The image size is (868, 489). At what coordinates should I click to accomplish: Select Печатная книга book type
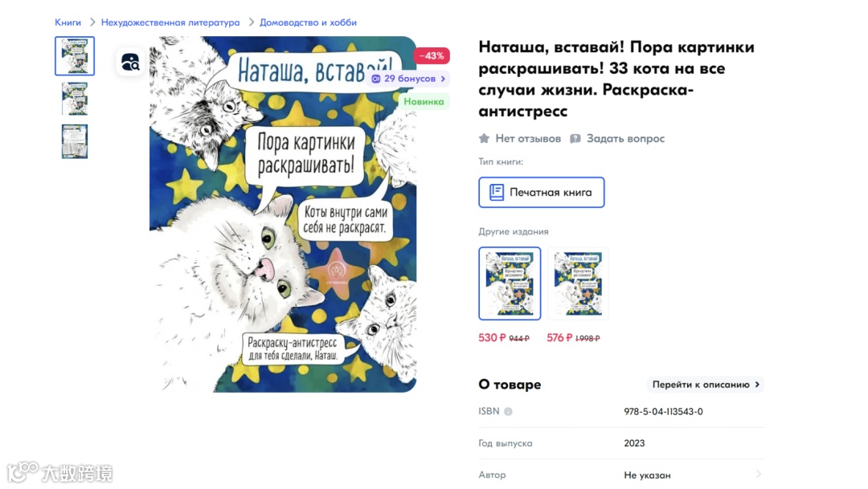pos(542,193)
